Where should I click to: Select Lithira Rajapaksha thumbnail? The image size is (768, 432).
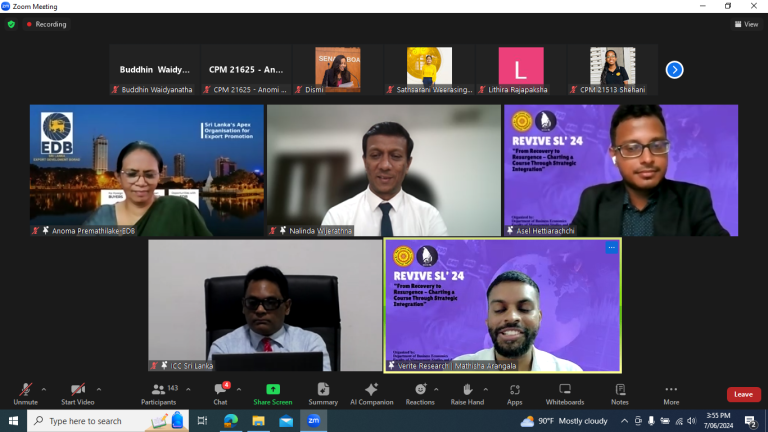(521, 70)
